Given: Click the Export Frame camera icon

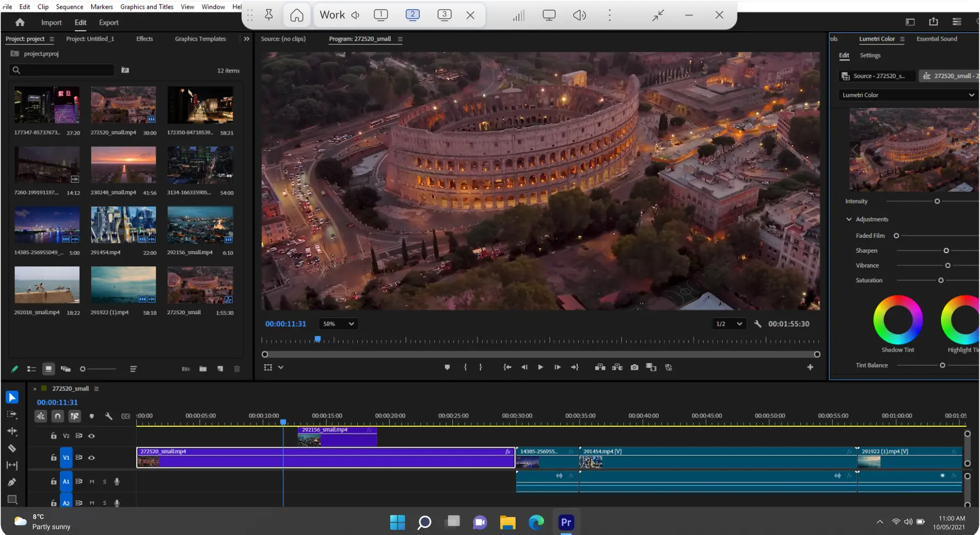Looking at the screenshot, I should tap(634, 367).
